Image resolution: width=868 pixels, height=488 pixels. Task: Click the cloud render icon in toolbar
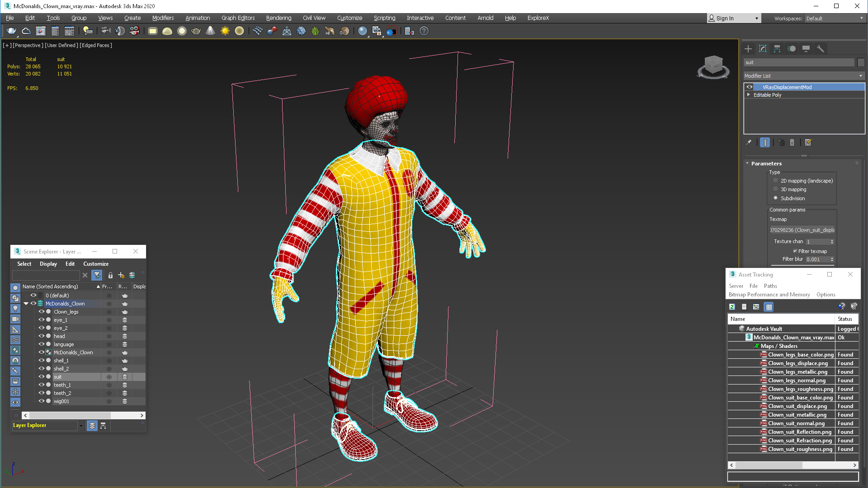point(26,31)
